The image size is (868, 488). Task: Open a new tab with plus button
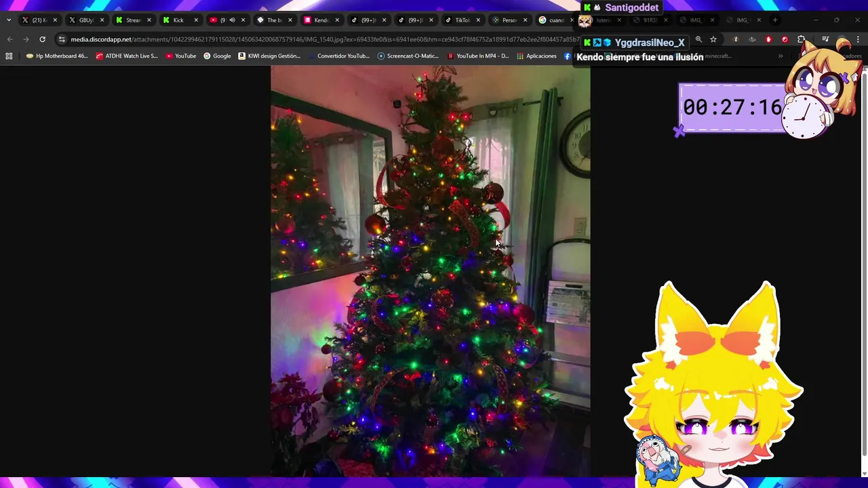(x=775, y=20)
